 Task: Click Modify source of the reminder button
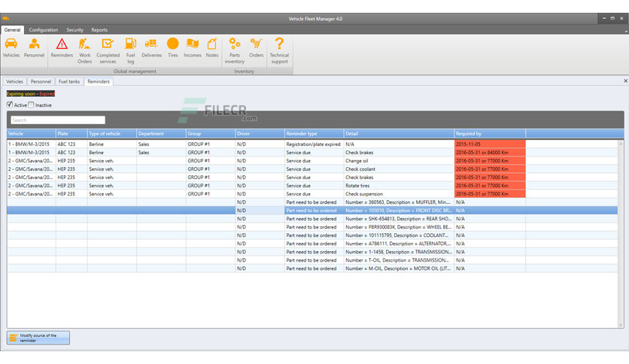coord(38,338)
